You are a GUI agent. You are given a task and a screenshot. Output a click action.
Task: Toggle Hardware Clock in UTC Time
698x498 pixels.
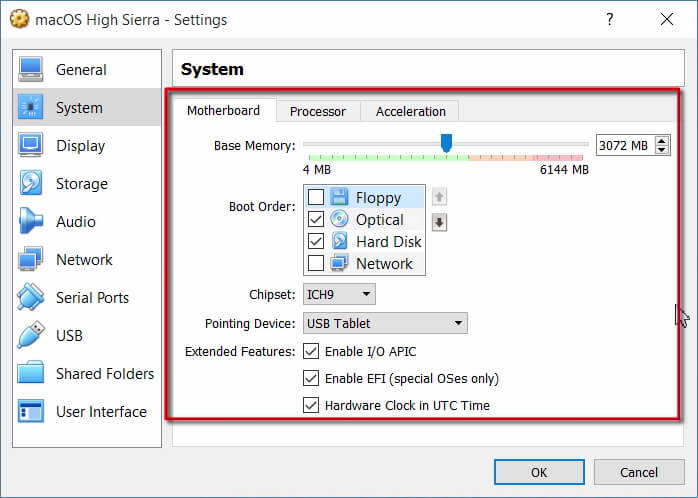point(311,406)
